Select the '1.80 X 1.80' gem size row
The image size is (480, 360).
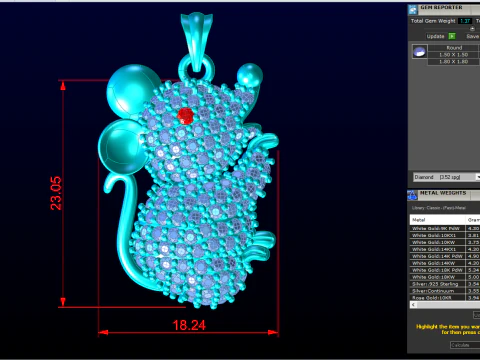tap(454, 62)
